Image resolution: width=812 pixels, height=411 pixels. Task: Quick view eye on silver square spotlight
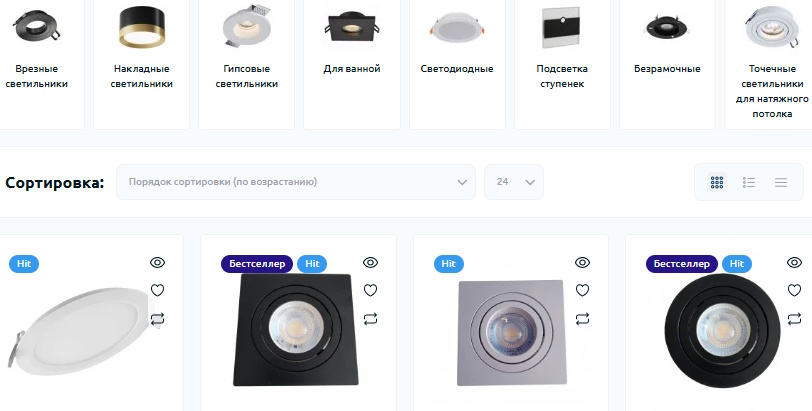(x=583, y=262)
